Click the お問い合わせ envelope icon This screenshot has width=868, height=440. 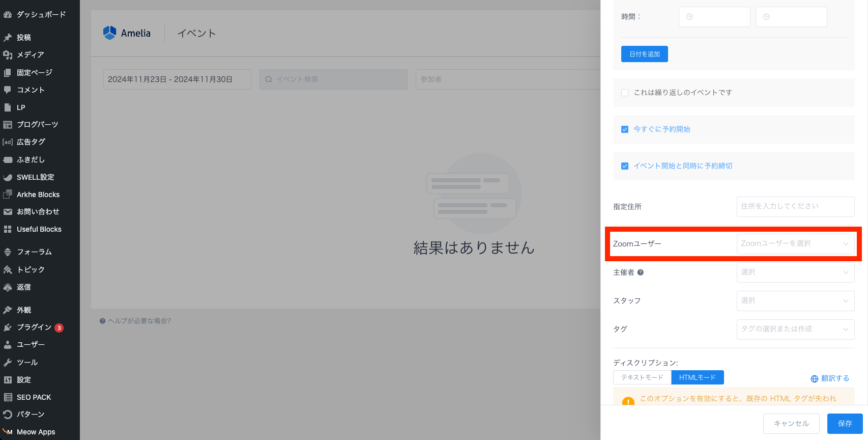click(x=8, y=212)
